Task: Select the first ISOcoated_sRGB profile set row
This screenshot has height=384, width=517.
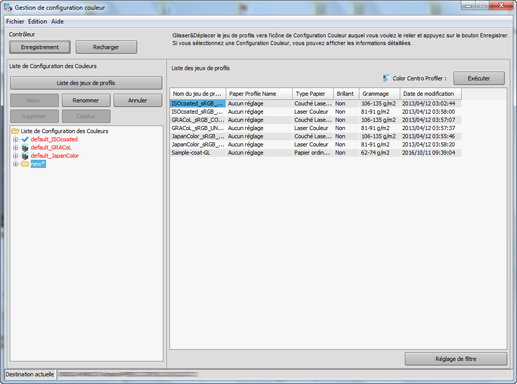Action: pos(315,104)
